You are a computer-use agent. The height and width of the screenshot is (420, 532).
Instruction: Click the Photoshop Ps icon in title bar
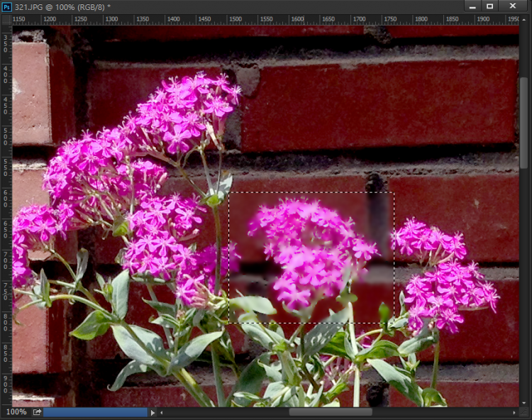pyautogui.click(x=7, y=6)
